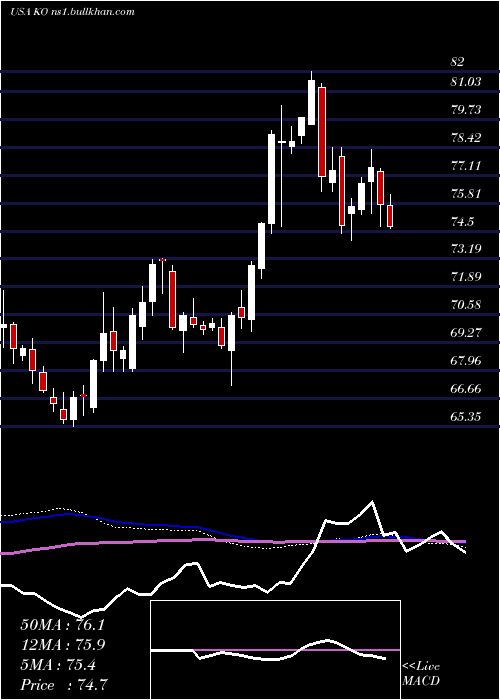Click the '50MA : 76.1' readout
This screenshot has width=500, height=700.
point(62,625)
